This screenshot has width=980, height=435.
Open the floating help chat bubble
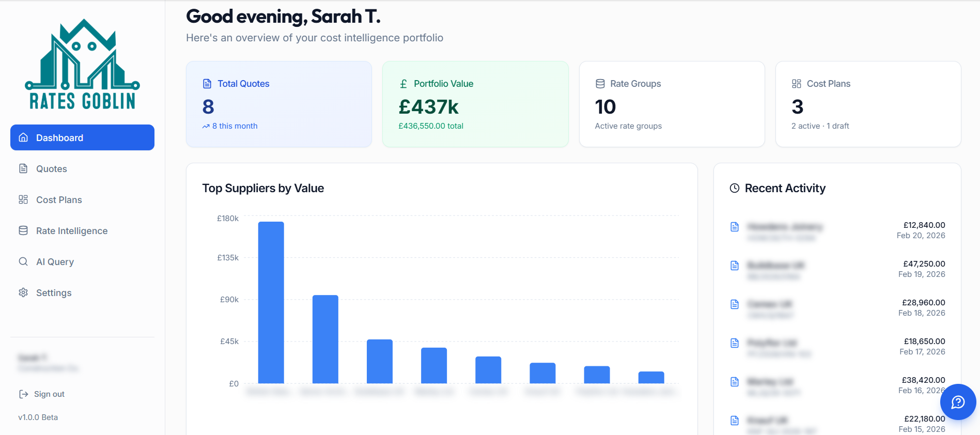pyautogui.click(x=958, y=402)
